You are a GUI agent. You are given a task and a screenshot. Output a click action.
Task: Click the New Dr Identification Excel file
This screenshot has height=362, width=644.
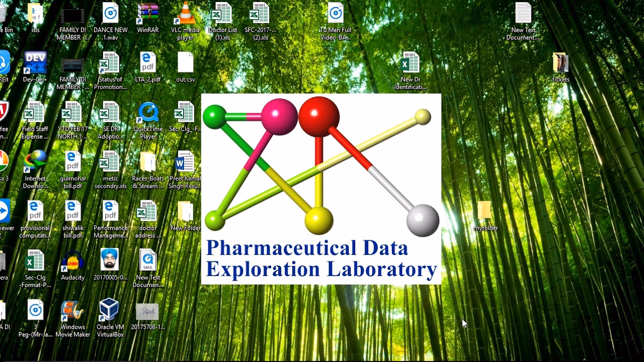(410, 64)
